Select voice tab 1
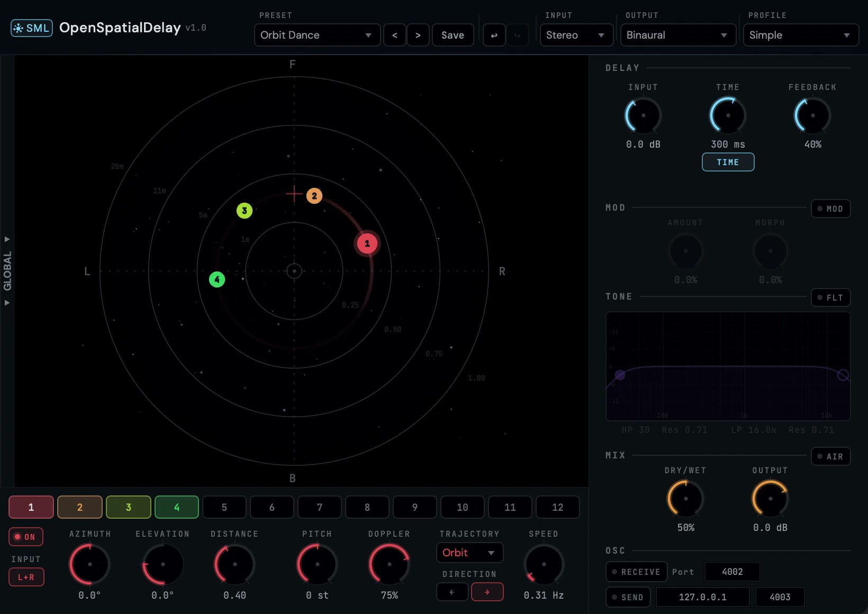 pos(31,507)
